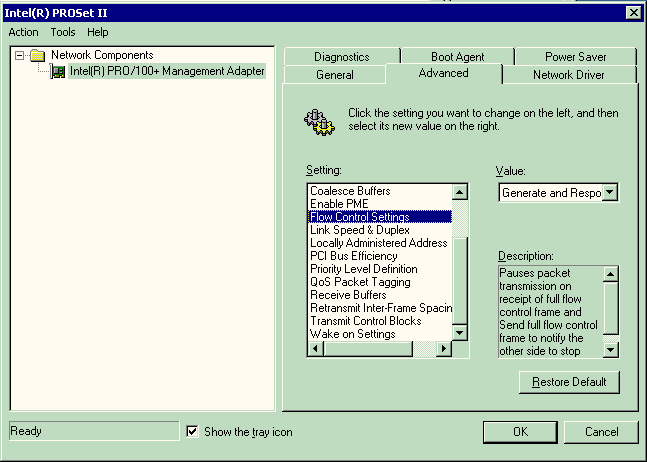The height and width of the screenshot is (462, 647).
Task: Switch to the Boot Agent tab
Action: (x=458, y=57)
